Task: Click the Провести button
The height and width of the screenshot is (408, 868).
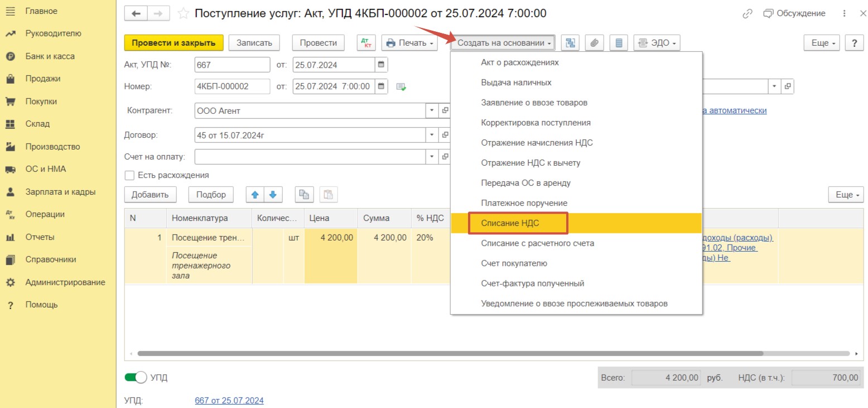Action: coord(318,43)
